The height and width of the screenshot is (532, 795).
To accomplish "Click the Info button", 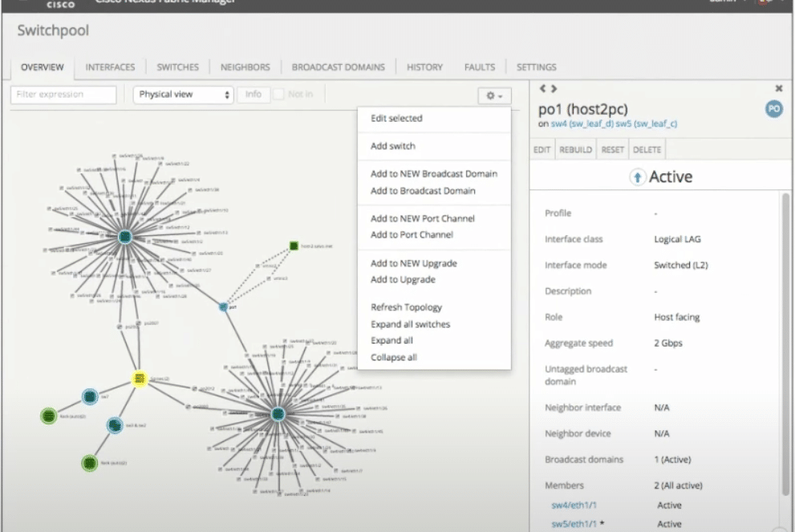I will point(253,94).
